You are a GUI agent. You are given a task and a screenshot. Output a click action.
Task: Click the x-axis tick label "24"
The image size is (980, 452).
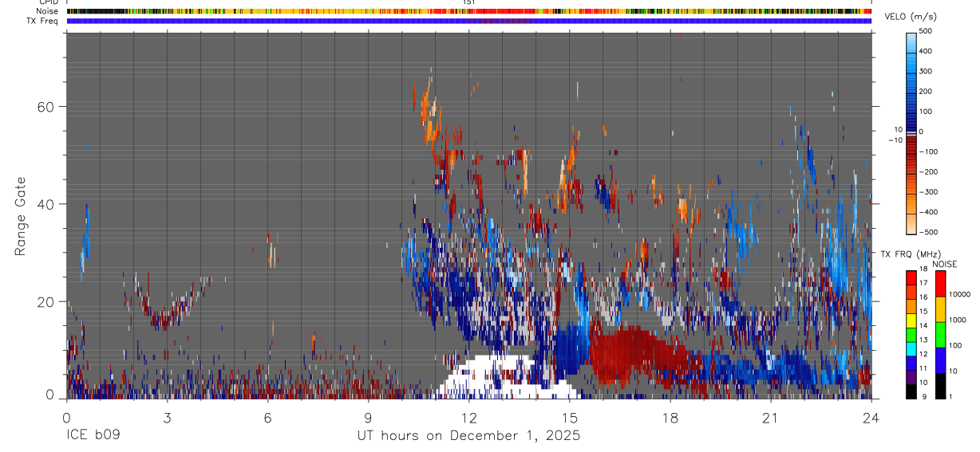click(871, 418)
